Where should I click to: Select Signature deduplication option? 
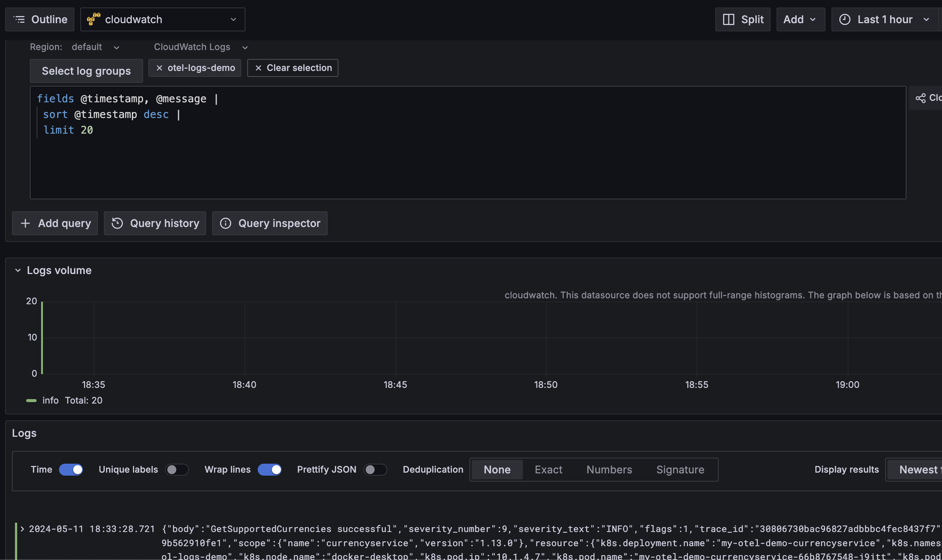click(x=680, y=470)
